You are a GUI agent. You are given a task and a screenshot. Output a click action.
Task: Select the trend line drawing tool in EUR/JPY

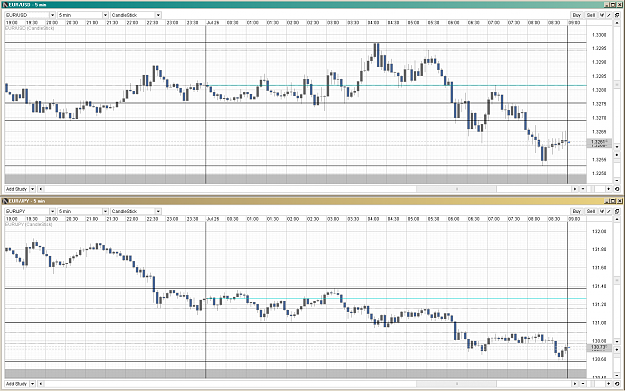click(x=609, y=211)
